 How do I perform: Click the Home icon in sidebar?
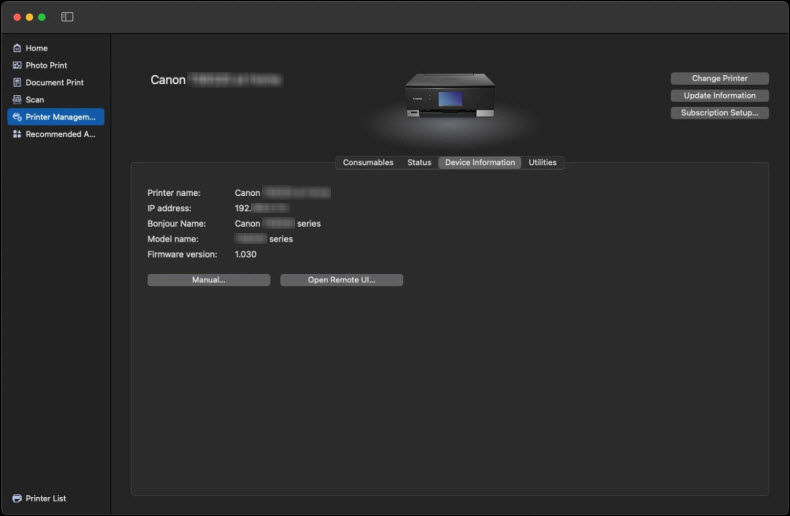(x=17, y=48)
